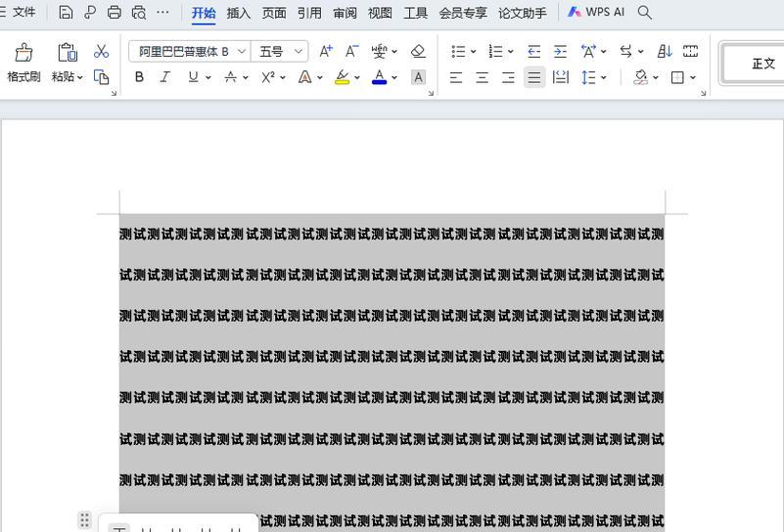Apply paragraph shading fill color

pyautogui.click(x=641, y=77)
